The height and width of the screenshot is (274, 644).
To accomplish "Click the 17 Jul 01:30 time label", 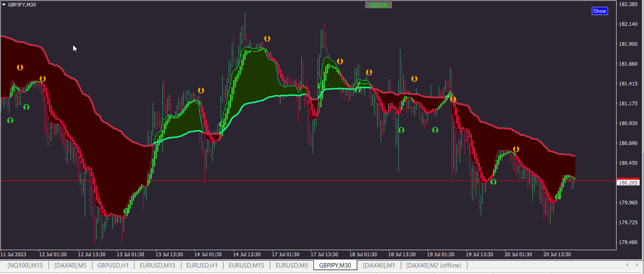I will click(286, 255).
